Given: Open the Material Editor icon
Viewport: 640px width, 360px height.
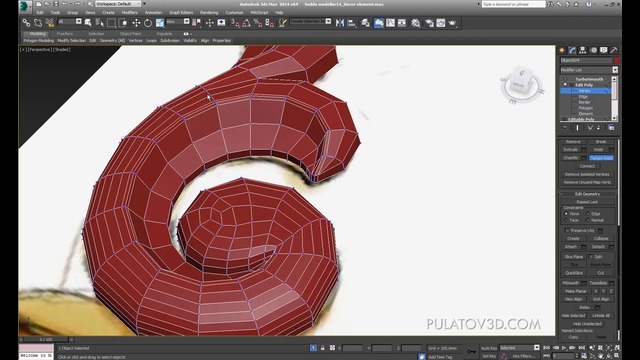Looking at the screenshot, I should 416,23.
